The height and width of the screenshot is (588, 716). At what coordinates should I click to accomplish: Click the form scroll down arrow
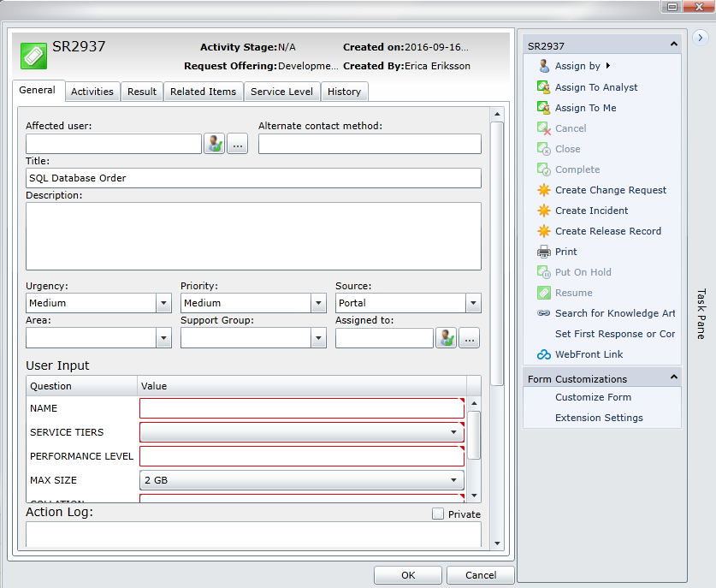pyautogui.click(x=497, y=543)
